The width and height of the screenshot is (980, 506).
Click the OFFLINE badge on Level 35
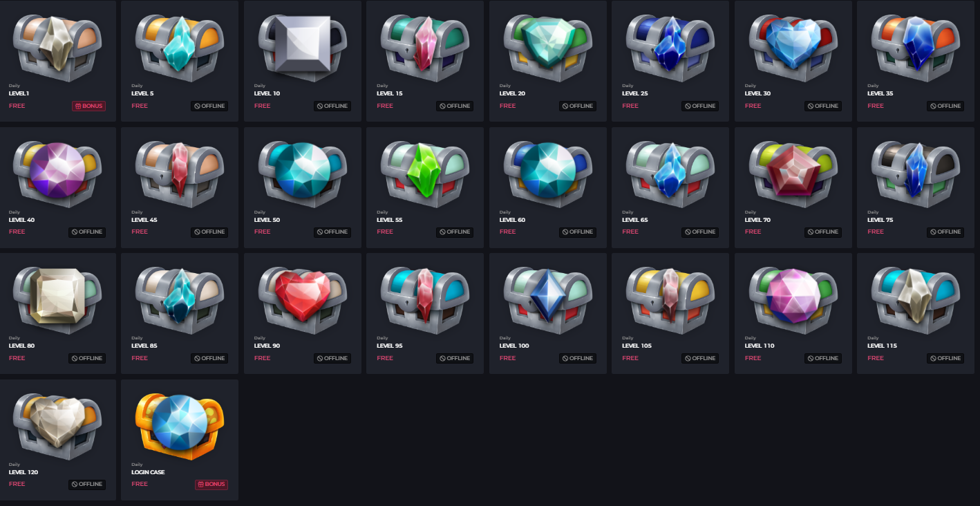tap(945, 106)
